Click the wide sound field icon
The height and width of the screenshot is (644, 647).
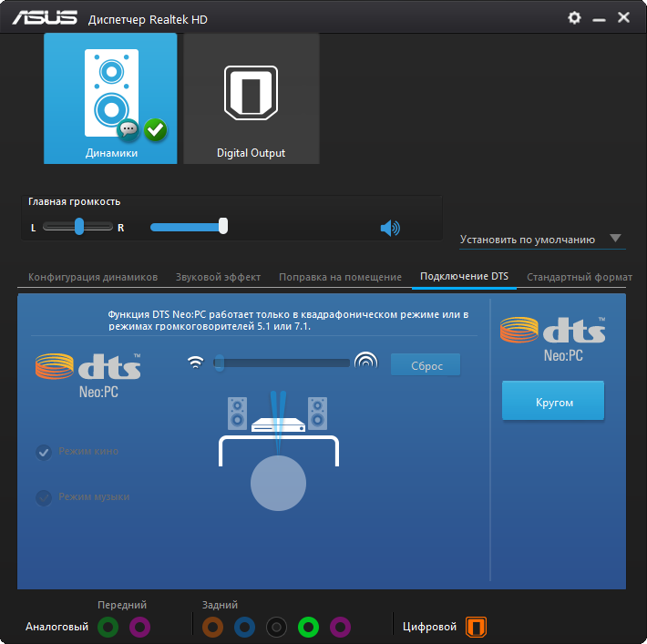(366, 360)
